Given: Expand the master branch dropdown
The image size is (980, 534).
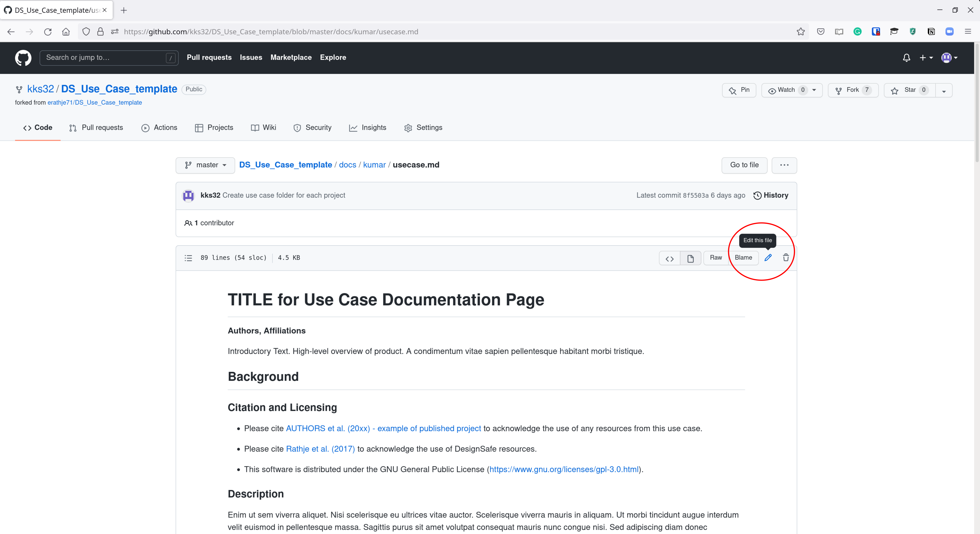Looking at the screenshot, I should [206, 165].
